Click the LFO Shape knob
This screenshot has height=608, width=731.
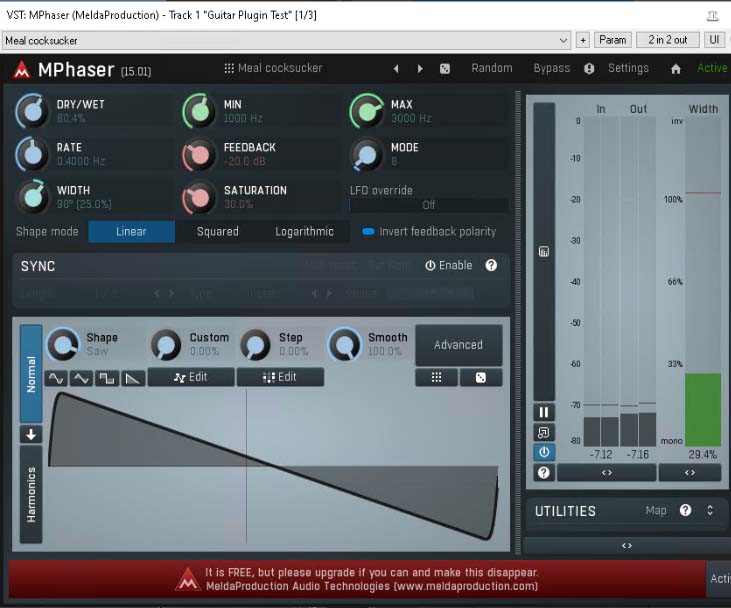point(63,345)
